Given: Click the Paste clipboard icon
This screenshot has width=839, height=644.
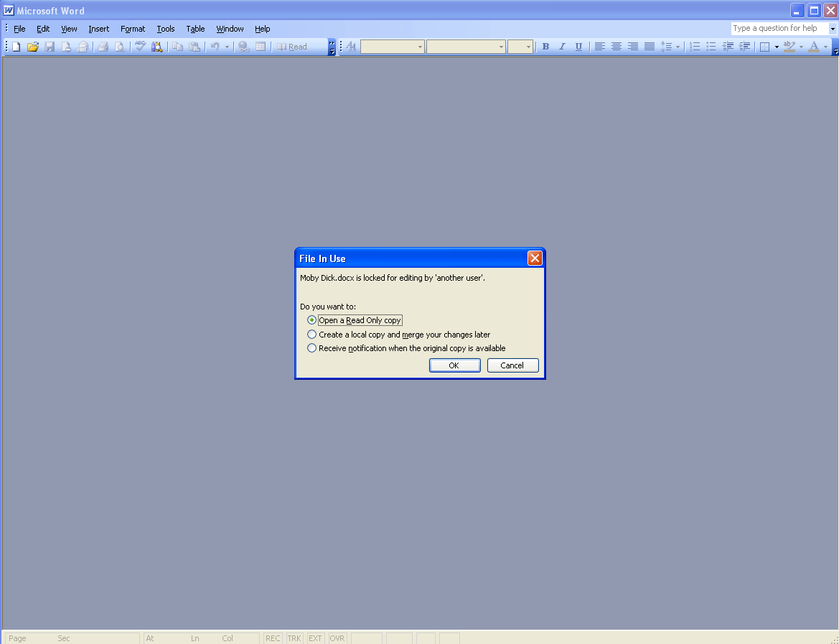Looking at the screenshot, I should [194, 47].
